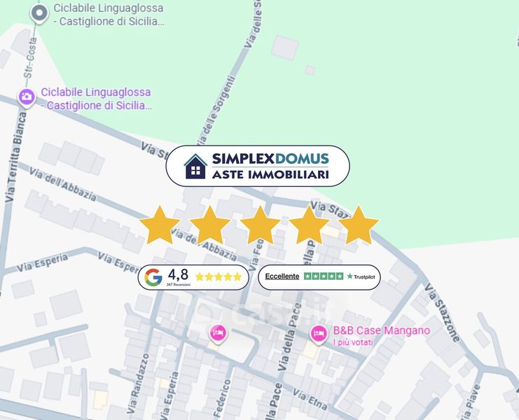Click the third large gold star
This screenshot has width=519, height=420.
pyautogui.click(x=260, y=225)
